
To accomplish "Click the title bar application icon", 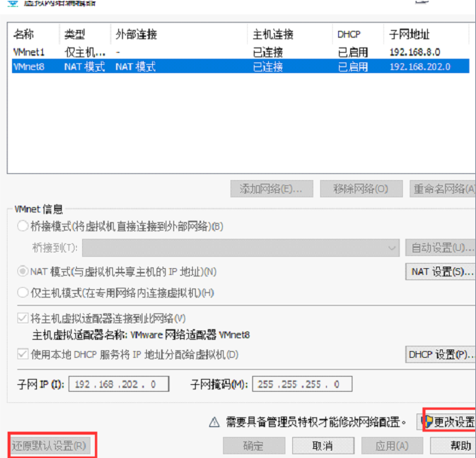I will click(12, 3).
